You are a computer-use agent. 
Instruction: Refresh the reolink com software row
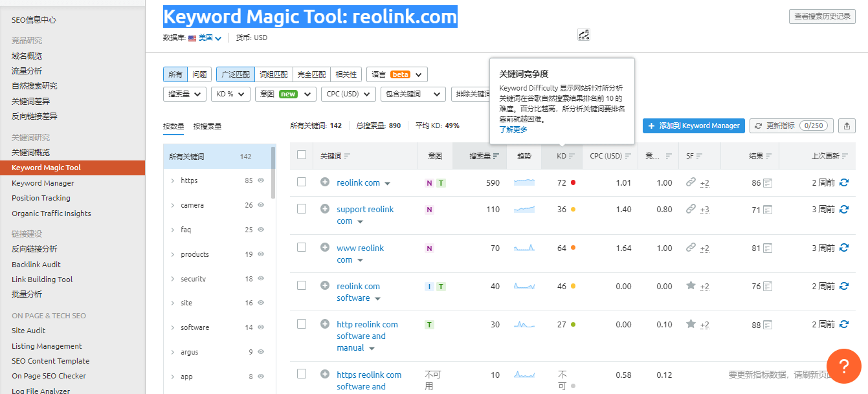click(x=843, y=286)
